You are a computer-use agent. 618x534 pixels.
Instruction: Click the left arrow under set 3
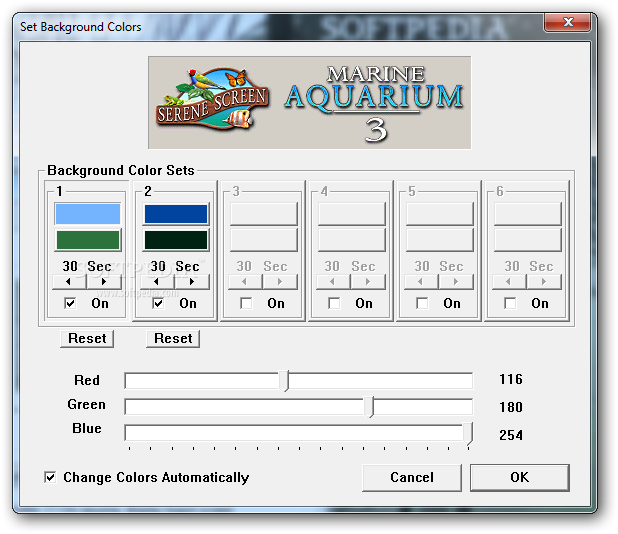click(245, 282)
